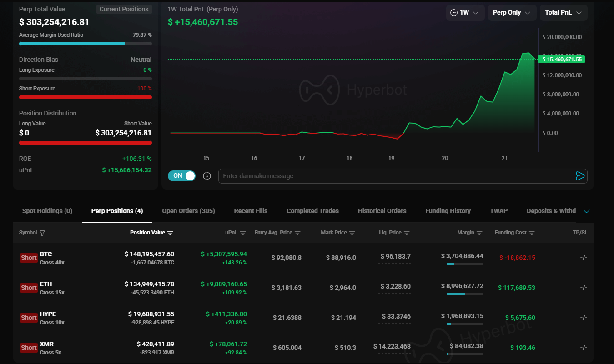Open the 1W time range dropdown
614x364 pixels.
[465, 13]
